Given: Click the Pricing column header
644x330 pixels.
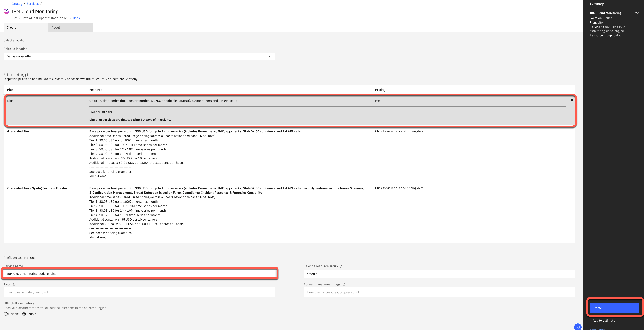Looking at the screenshot, I should click(x=380, y=90).
